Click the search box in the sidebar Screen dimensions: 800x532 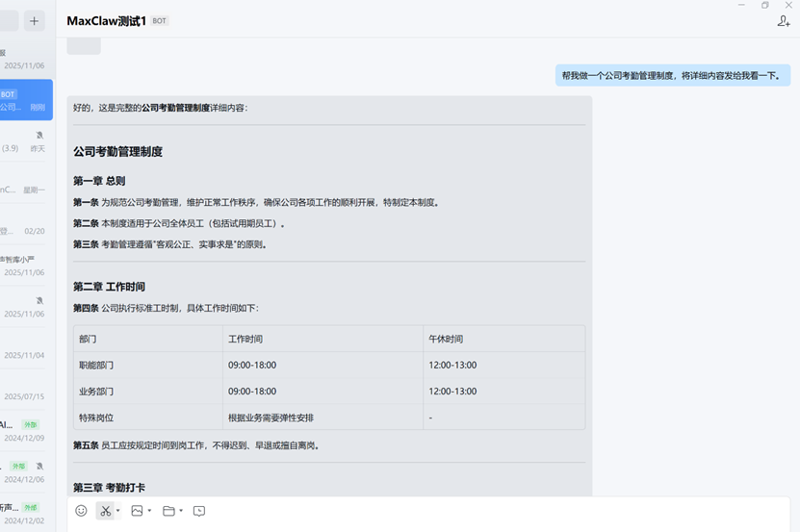9,21
